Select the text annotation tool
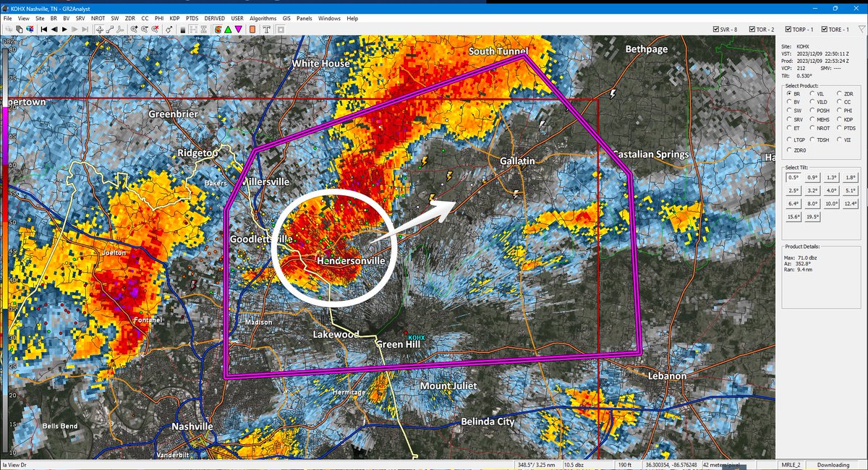Viewport: 868px width, 470px height. (266, 30)
